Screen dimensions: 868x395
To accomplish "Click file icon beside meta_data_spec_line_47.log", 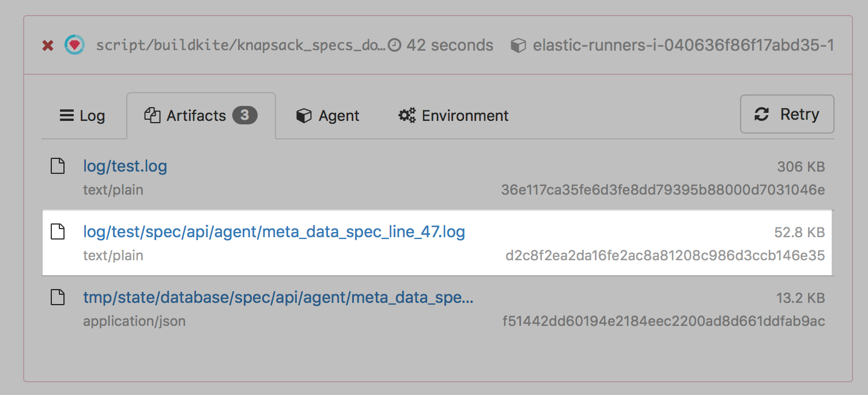I will (58, 232).
